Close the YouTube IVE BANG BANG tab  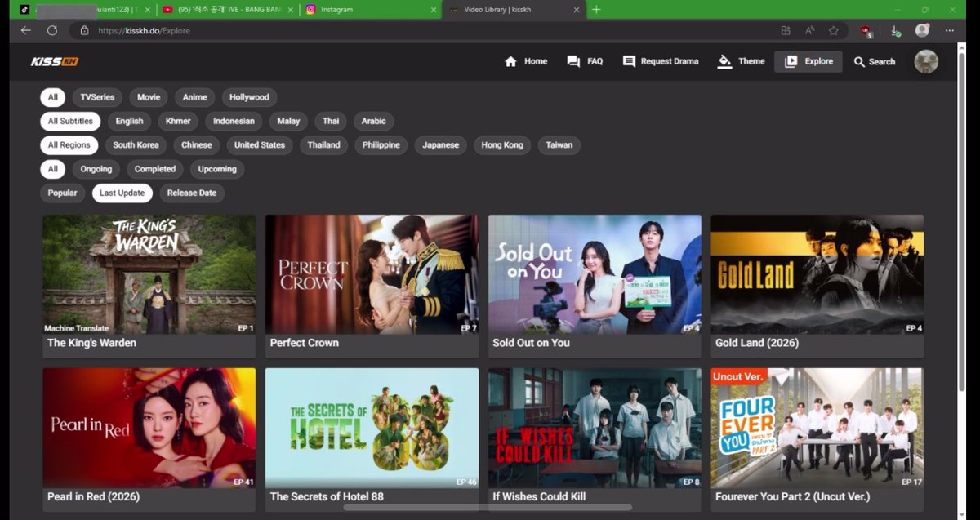click(291, 10)
